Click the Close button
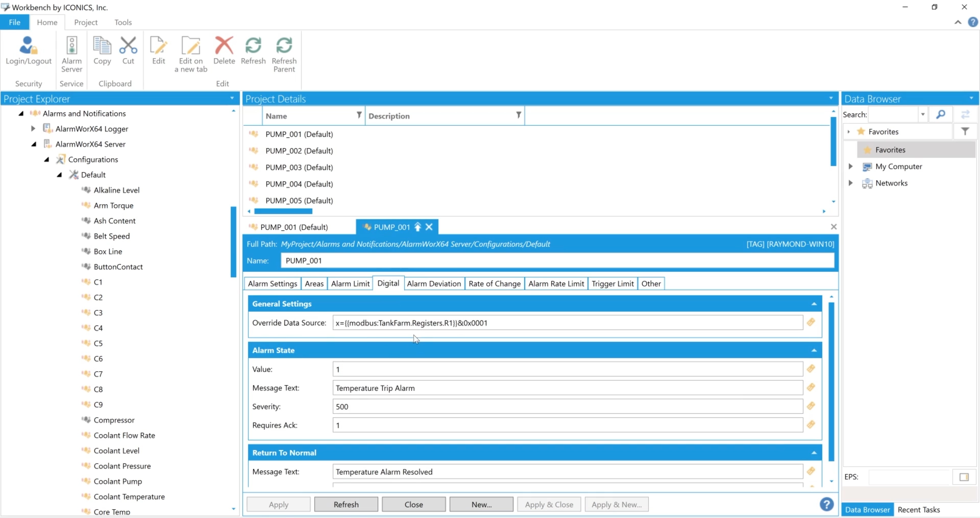 [x=413, y=505]
